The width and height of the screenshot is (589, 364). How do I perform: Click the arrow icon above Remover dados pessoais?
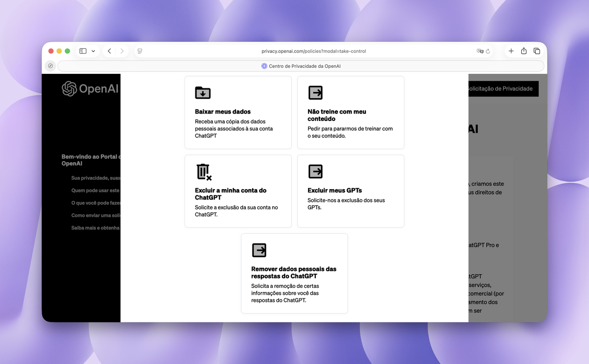coord(259,250)
